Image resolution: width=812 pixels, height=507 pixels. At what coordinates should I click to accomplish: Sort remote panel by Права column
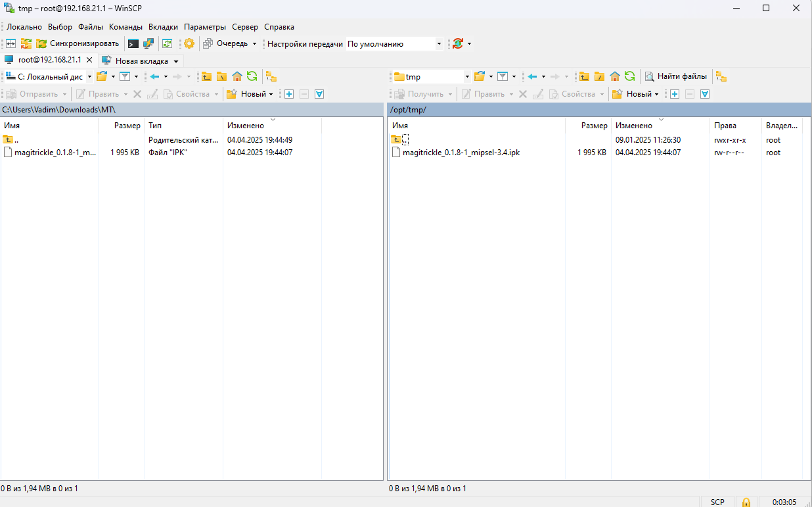tap(736, 125)
